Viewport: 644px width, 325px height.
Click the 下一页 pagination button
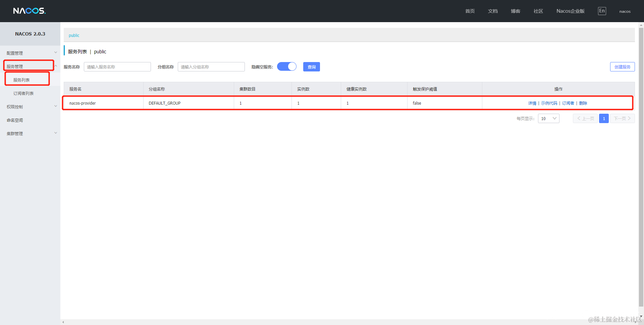click(622, 118)
